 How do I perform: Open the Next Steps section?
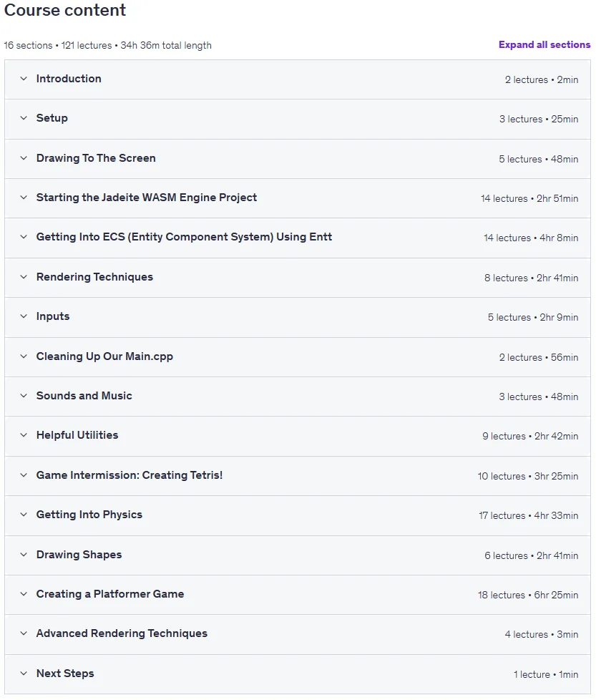(x=298, y=674)
